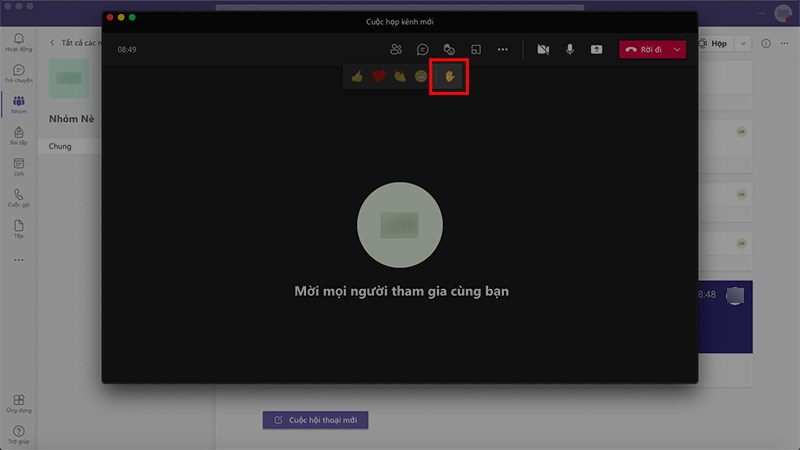The image size is (800, 450).
Task: Click the Họp meet button in Teams window
Action: (715, 43)
